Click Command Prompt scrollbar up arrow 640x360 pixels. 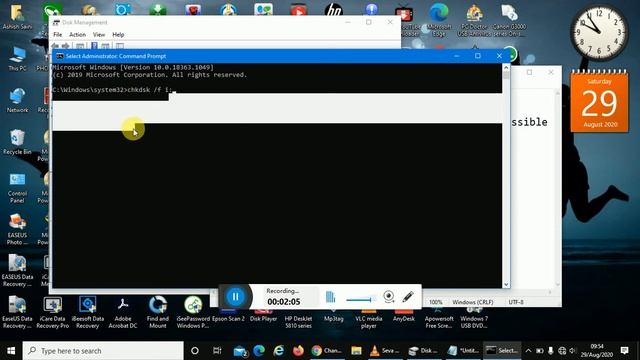[507, 67]
